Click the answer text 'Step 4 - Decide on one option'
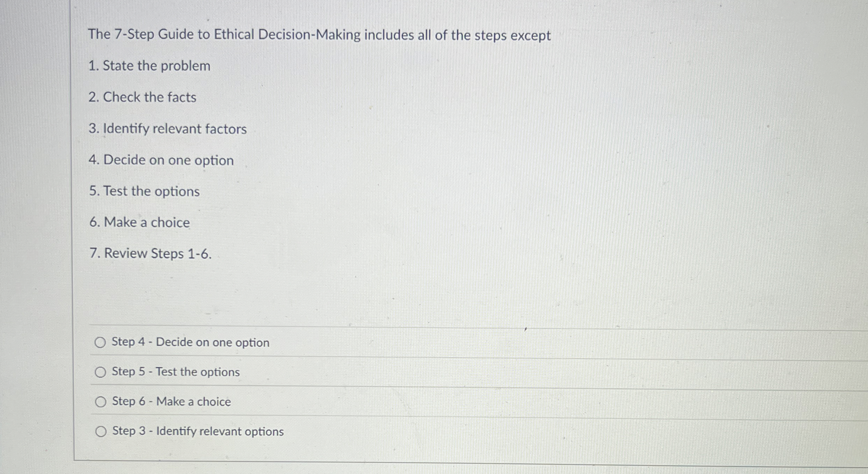This screenshot has height=474, width=868. [x=190, y=342]
